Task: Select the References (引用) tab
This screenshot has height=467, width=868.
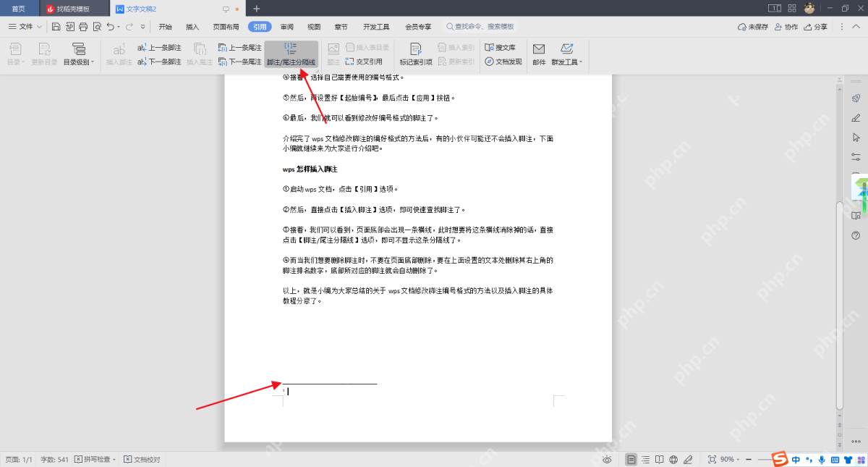Action: coord(260,27)
